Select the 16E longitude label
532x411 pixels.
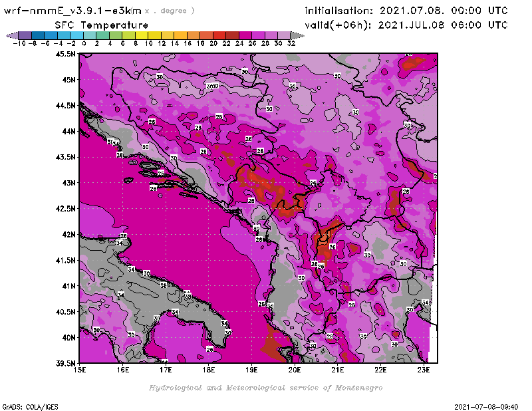pyautogui.click(x=122, y=370)
